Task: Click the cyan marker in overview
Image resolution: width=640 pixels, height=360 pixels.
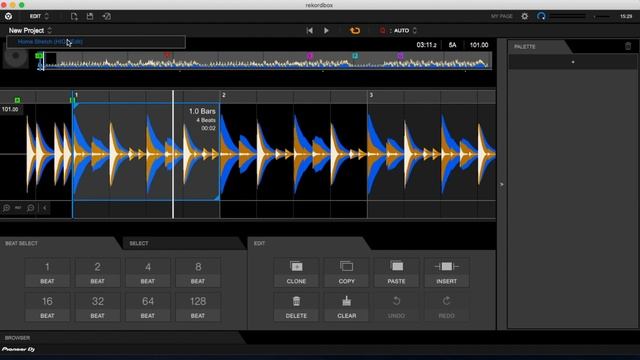Action: [355, 56]
